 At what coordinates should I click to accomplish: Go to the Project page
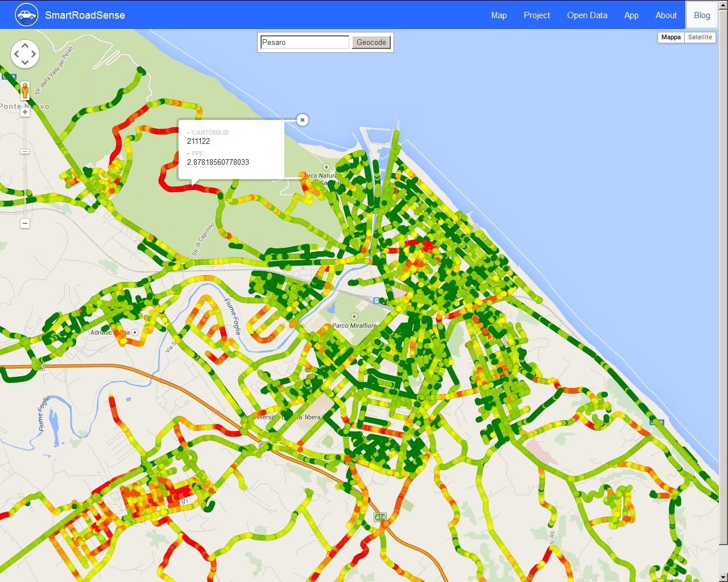[x=537, y=15]
